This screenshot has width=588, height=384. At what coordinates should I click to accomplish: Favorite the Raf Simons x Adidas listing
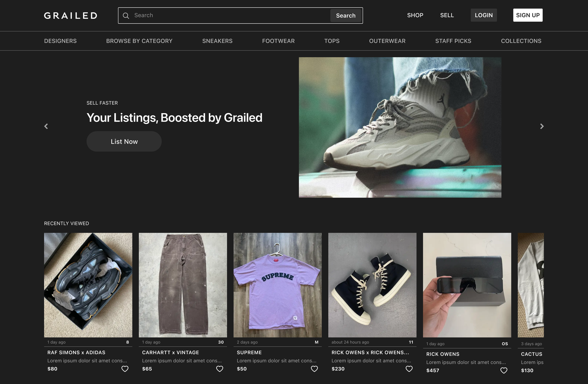point(125,369)
